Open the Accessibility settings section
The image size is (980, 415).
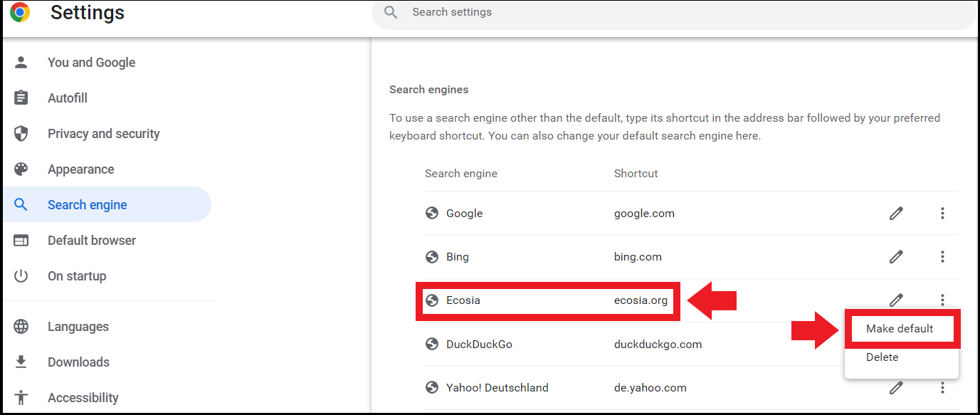(x=83, y=398)
